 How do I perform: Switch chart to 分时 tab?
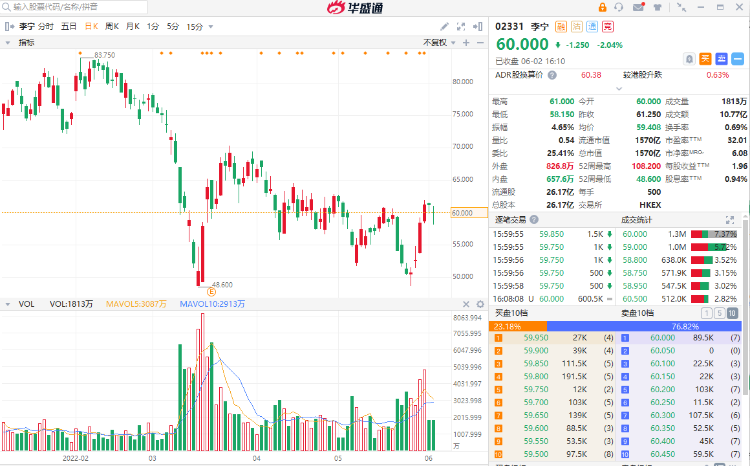[x=46, y=25]
